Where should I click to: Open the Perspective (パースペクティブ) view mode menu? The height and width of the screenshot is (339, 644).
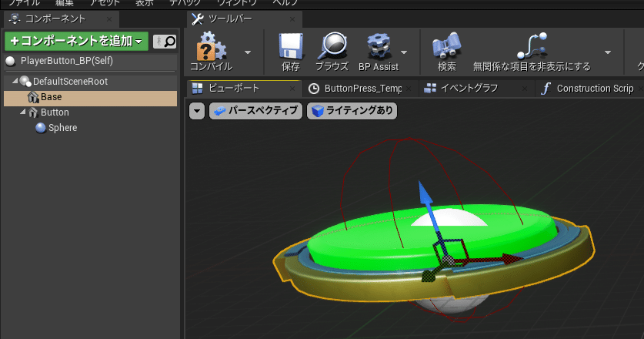255,111
